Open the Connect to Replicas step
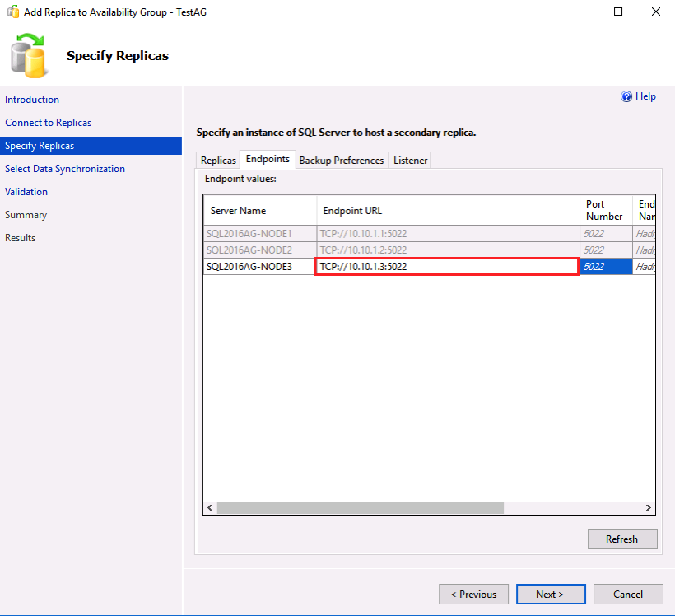 (x=48, y=123)
